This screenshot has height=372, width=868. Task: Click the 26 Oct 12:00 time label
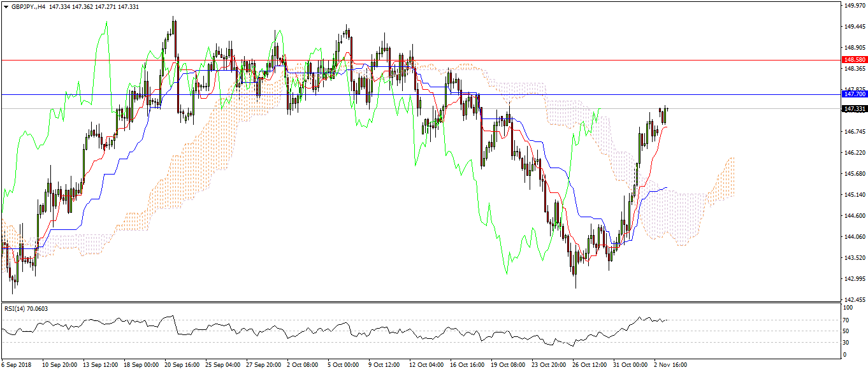click(590, 366)
